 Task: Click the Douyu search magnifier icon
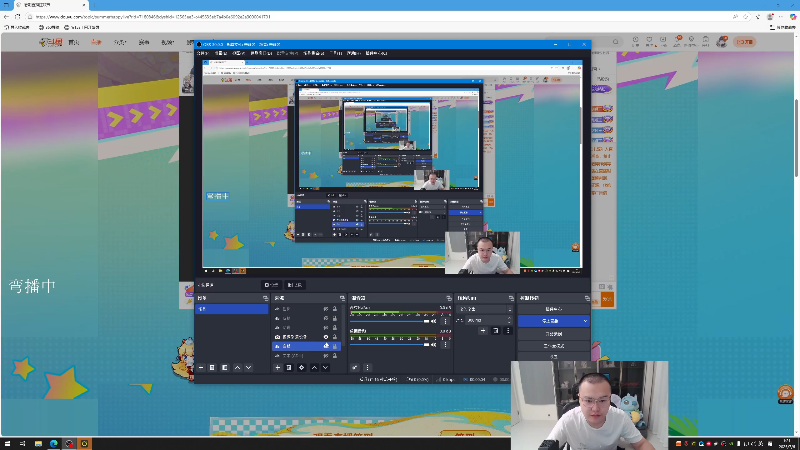pyautogui.click(x=615, y=42)
